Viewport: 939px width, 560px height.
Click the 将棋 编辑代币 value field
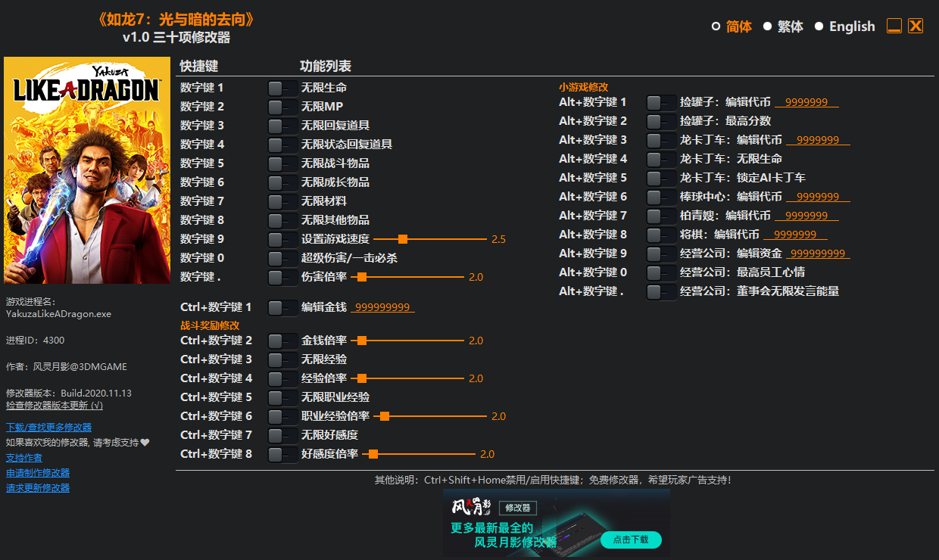[795, 234]
